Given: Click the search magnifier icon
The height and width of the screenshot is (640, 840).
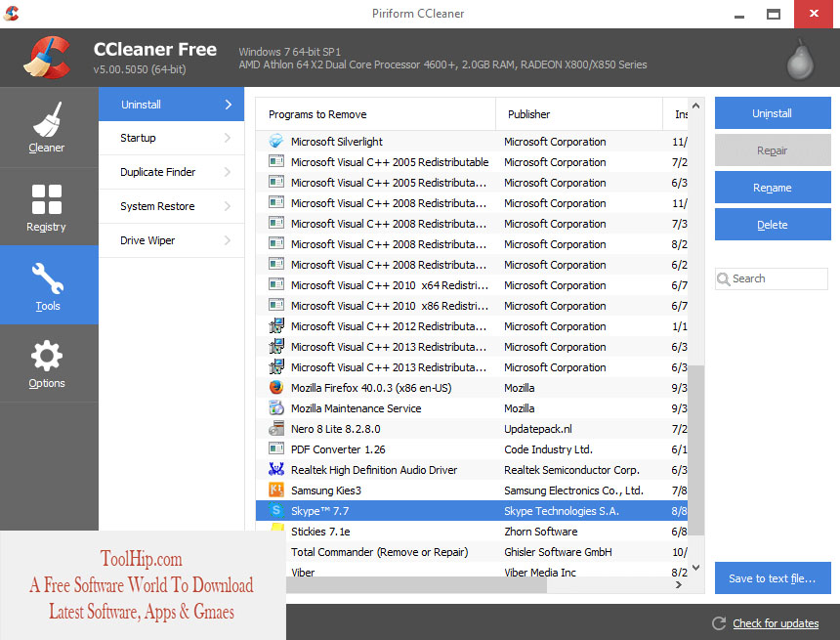Looking at the screenshot, I should click(723, 279).
